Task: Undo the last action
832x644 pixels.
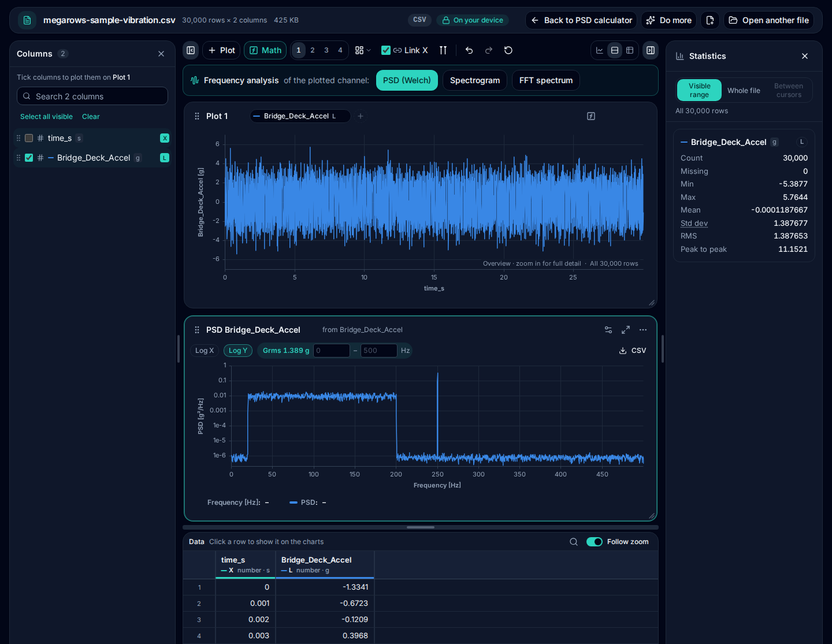Action: (469, 50)
